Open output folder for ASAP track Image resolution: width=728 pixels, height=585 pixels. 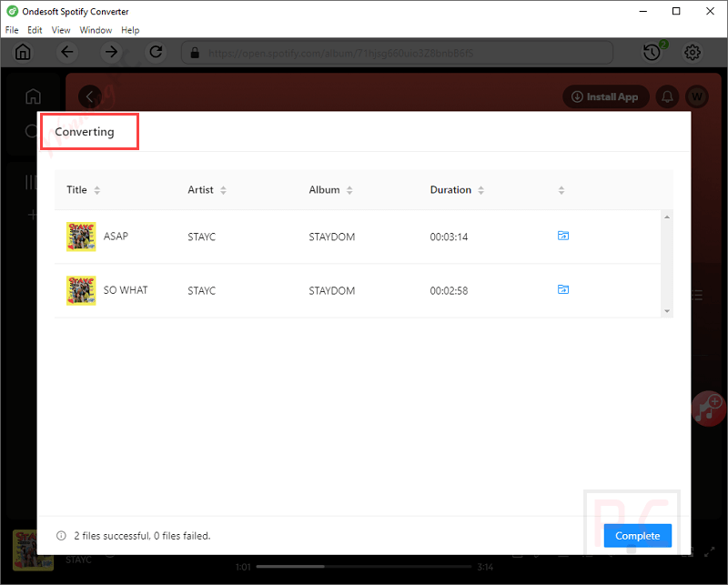tap(562, 236)
